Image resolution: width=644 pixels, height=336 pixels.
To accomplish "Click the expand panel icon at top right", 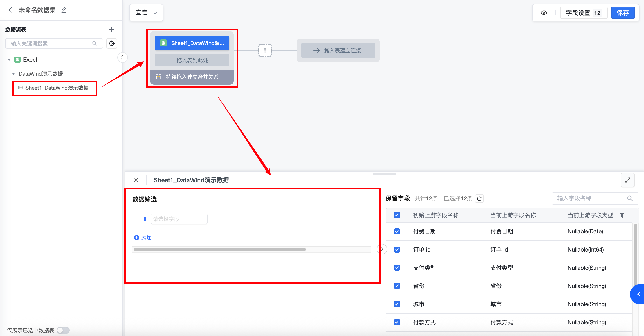I will [x=628, y=180].
